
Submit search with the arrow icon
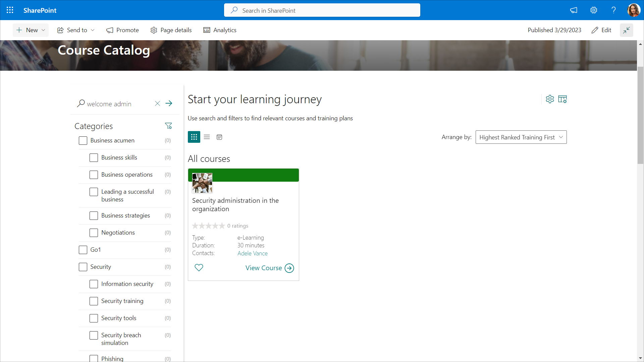[x=169, y=104]
